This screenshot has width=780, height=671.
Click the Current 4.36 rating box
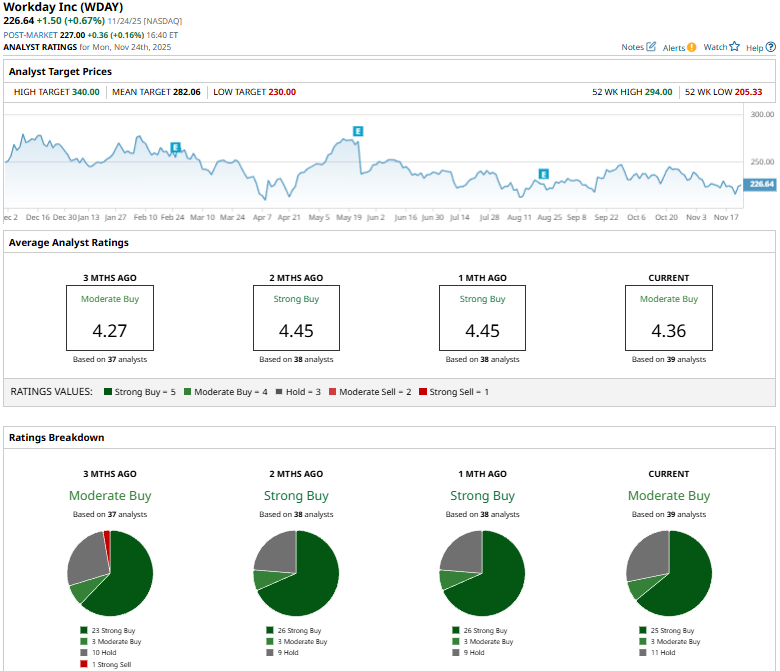(x=669, y=318)
